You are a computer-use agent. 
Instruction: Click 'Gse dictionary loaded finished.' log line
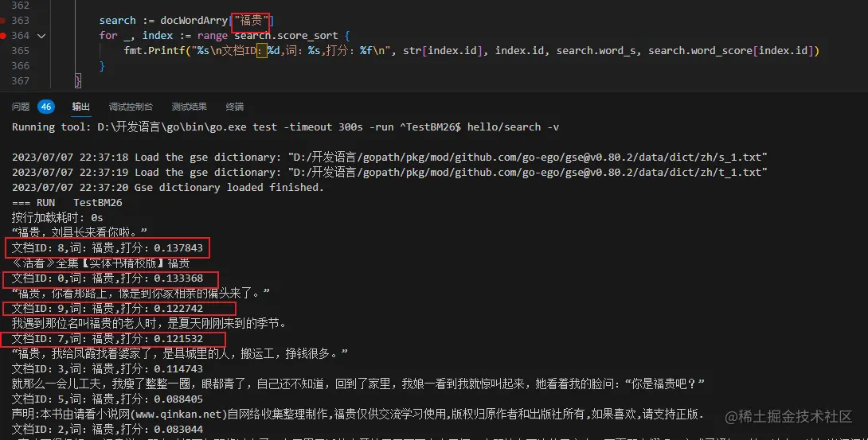coord(168,188)
